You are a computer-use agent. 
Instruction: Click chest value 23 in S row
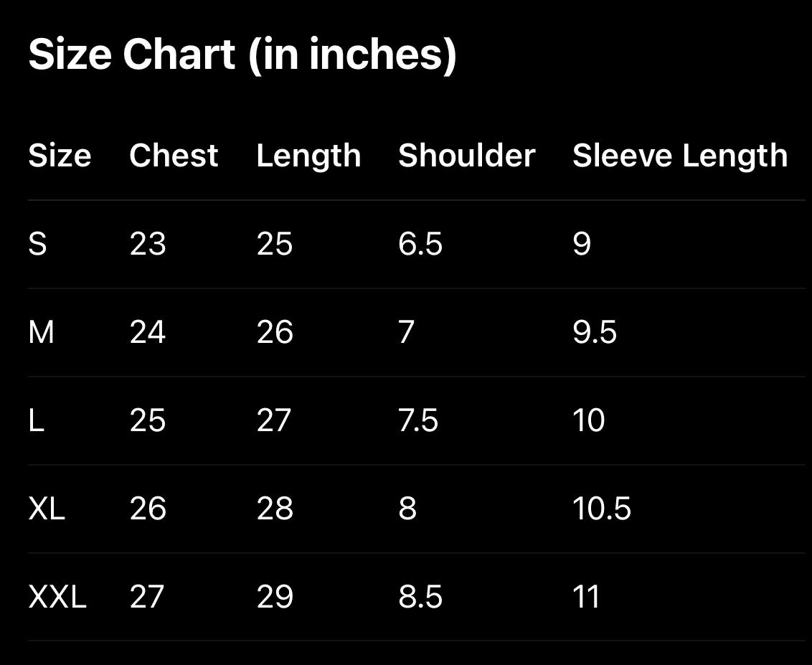(x=148, y=244)
